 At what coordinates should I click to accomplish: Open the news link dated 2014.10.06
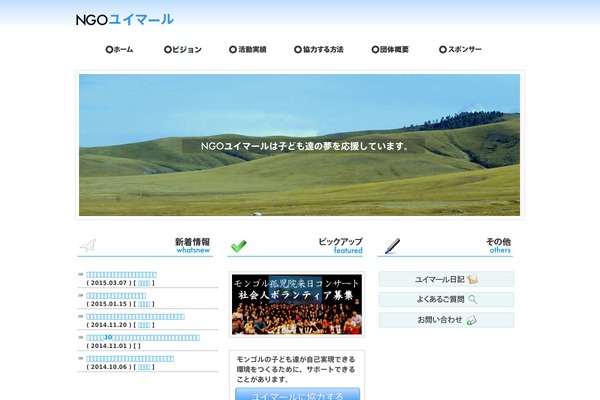tap(130, 359)
